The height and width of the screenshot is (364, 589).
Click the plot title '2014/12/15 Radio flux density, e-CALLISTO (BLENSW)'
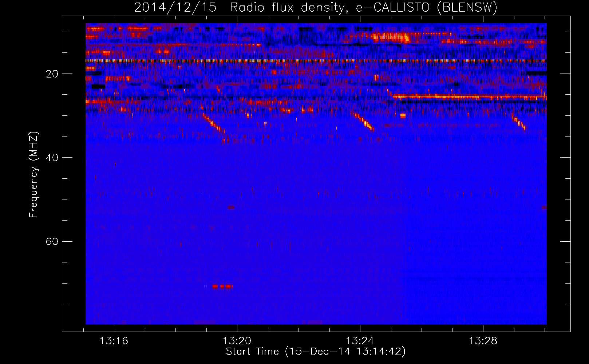[316, 7]
